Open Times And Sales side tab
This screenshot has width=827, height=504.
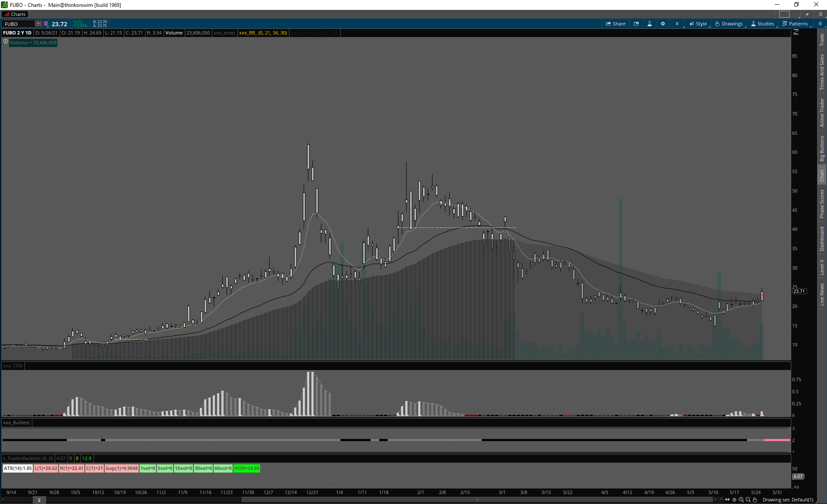coord(822,72)
